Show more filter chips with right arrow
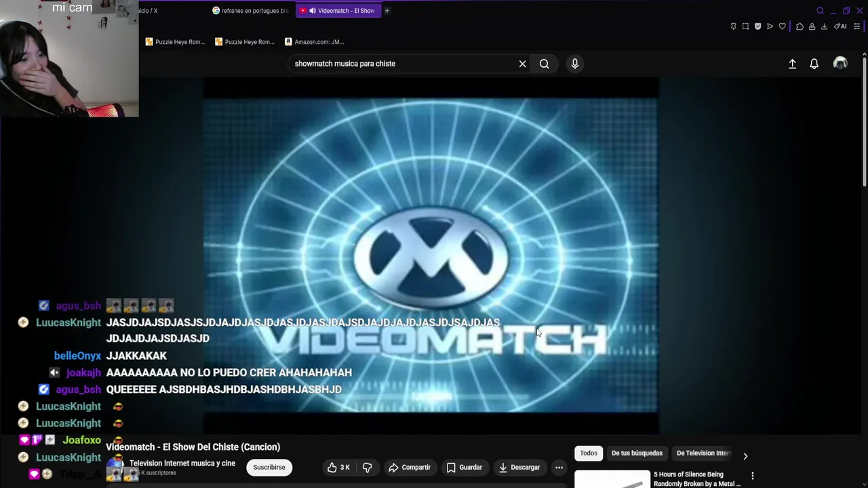The width and height of the screenshot is (868, 488). pos(745,455)
